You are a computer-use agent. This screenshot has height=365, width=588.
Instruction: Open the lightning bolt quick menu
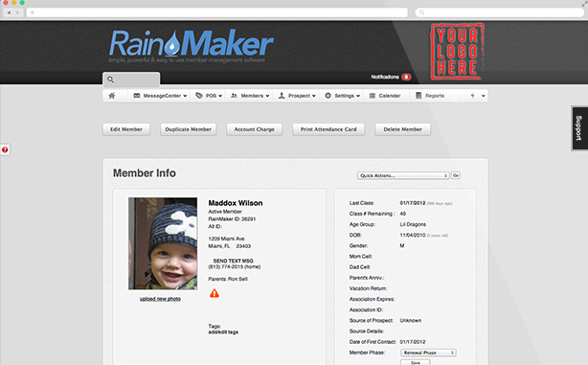(x=472, y=96)
